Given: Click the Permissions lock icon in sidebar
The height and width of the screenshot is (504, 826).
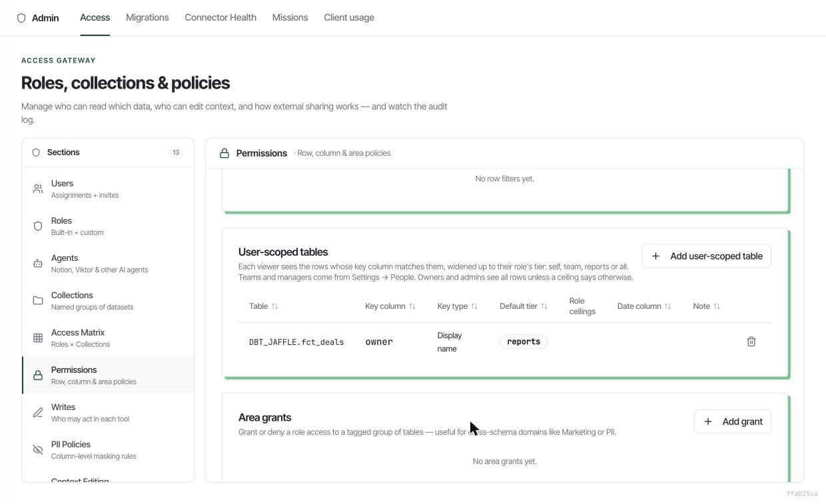Looking at the screenshot, I should pos(38,376).
